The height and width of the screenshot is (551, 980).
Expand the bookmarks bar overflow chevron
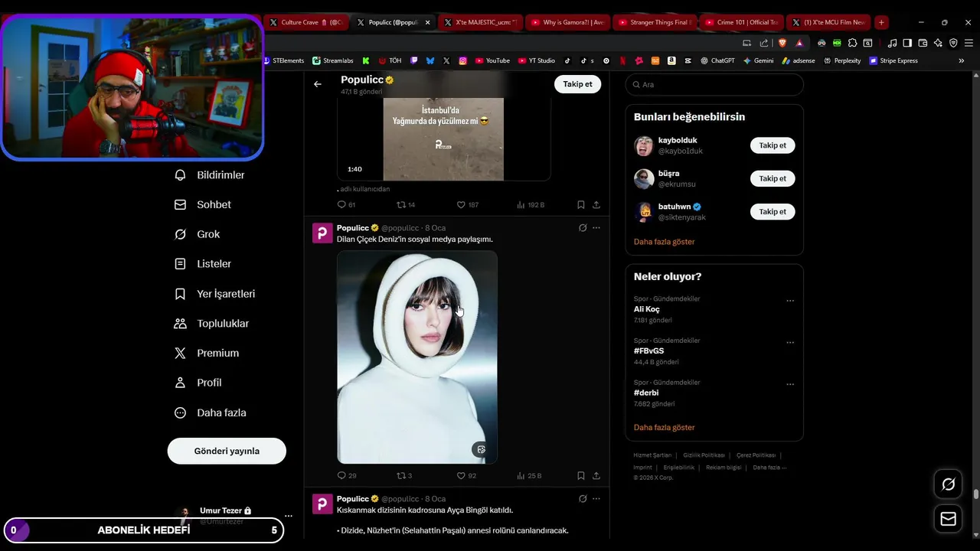[962, 60]
